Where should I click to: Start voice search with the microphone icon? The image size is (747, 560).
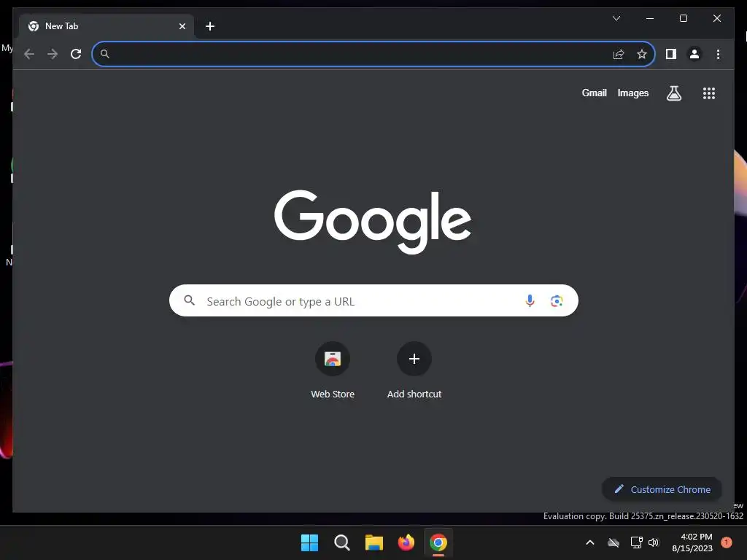coord(530,301)
